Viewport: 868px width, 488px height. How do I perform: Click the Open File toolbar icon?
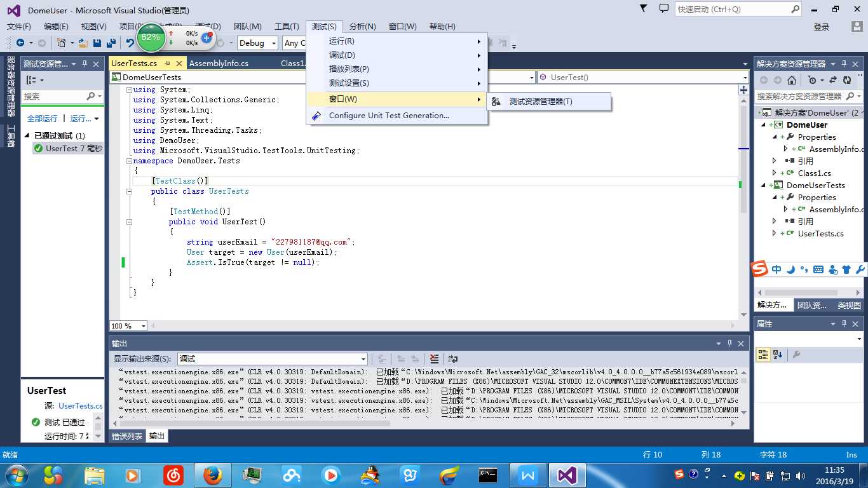coord(83,43)
